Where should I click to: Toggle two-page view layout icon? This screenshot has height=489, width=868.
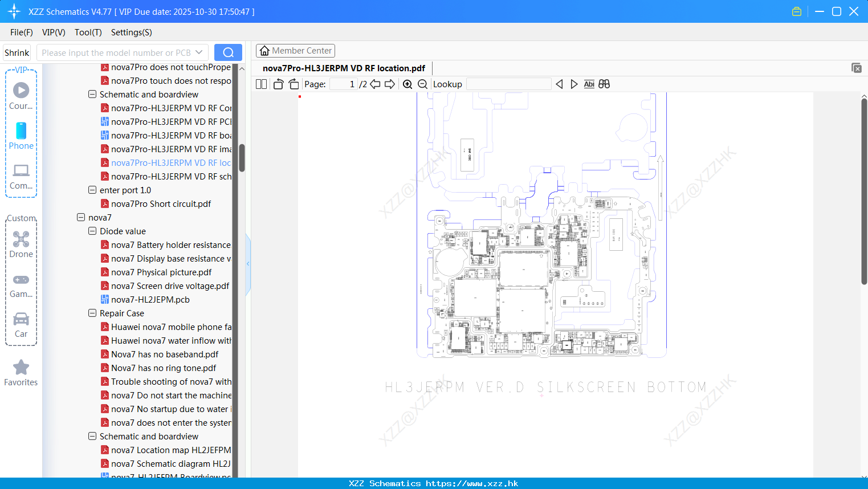click(x=261, y=84)
